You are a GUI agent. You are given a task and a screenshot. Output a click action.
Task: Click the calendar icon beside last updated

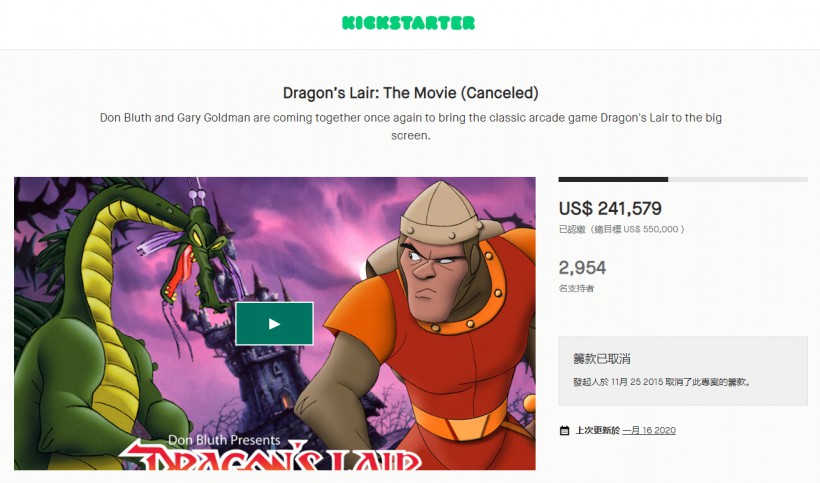point(564,431)
